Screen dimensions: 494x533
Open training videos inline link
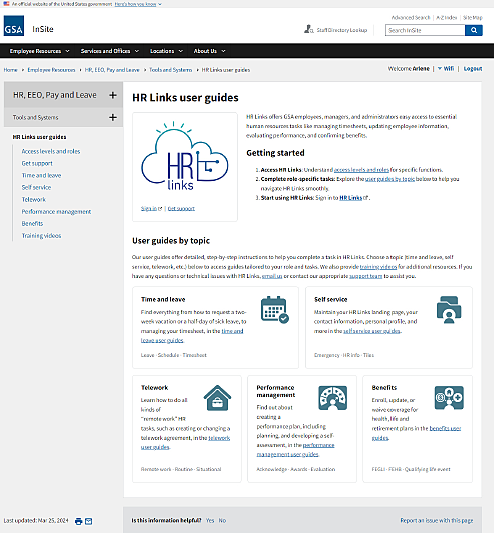pos(378,267)
